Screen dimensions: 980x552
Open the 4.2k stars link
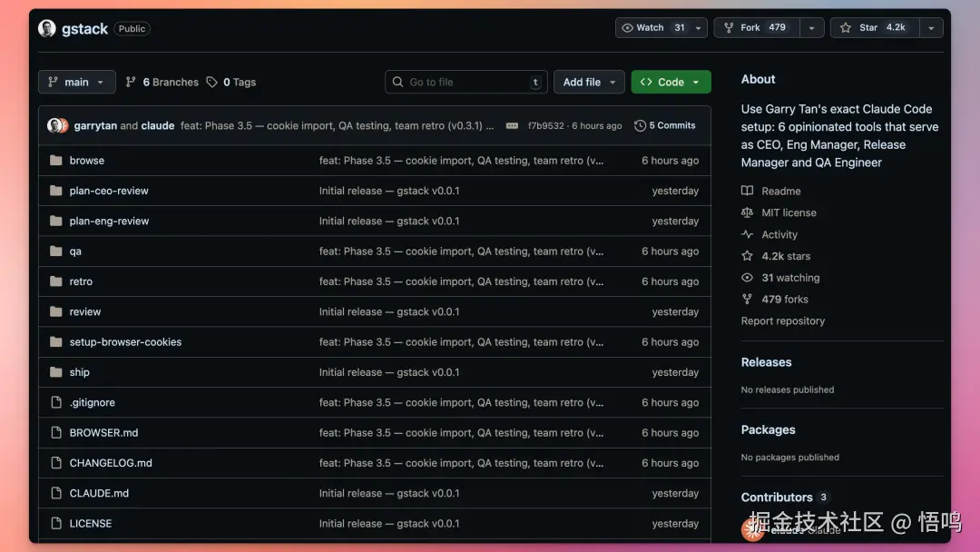tap(786, 256)
